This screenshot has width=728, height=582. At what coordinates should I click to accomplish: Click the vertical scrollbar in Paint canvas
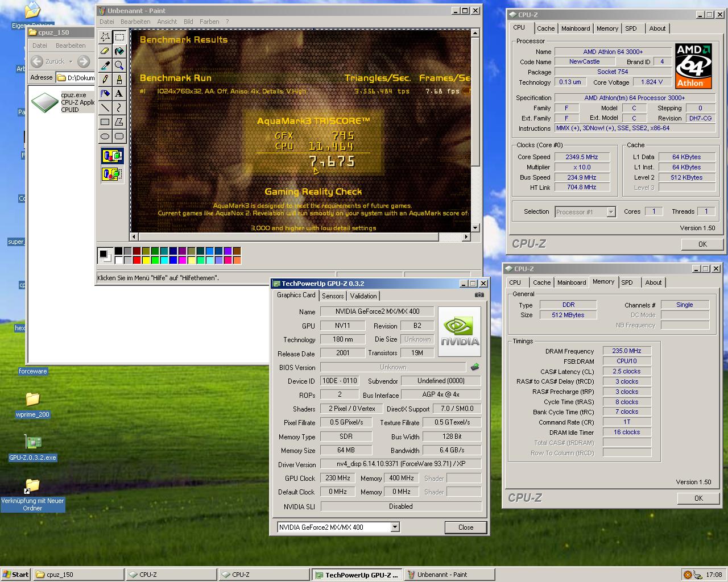point(475,130)
